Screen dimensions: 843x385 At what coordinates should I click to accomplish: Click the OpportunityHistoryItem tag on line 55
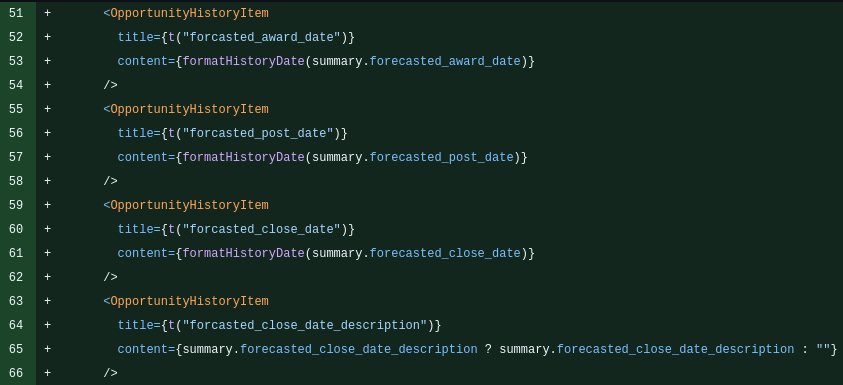point(189,109)
